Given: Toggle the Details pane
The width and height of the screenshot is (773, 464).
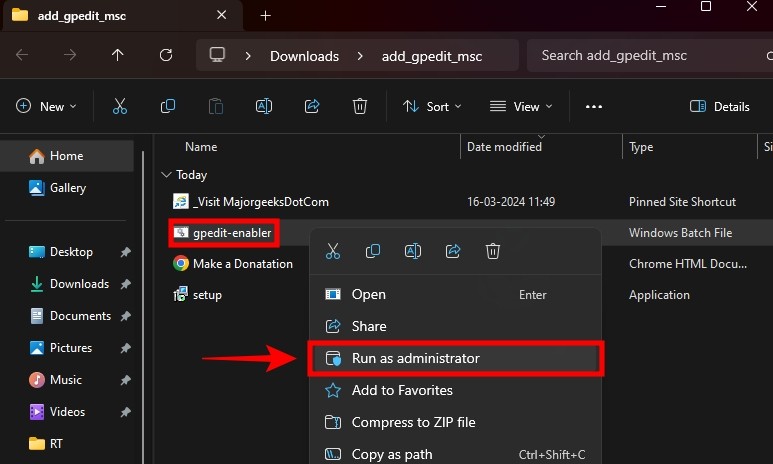Looking at the screenshot, I should pyautogui.click(x=719, y=107).
